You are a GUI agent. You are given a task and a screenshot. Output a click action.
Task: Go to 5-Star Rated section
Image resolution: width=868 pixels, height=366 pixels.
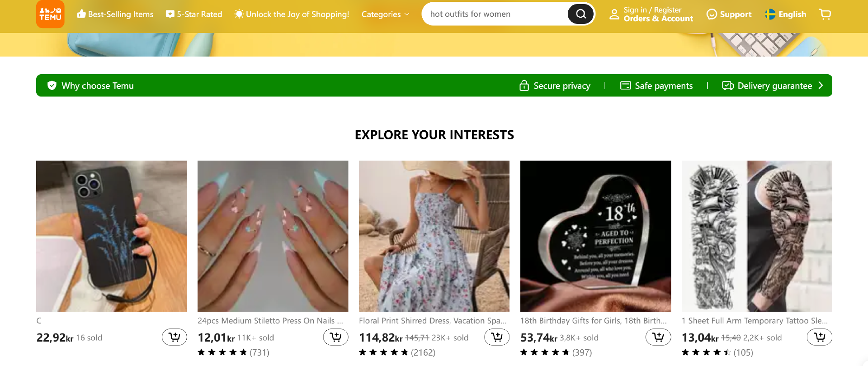click(194, 14)
